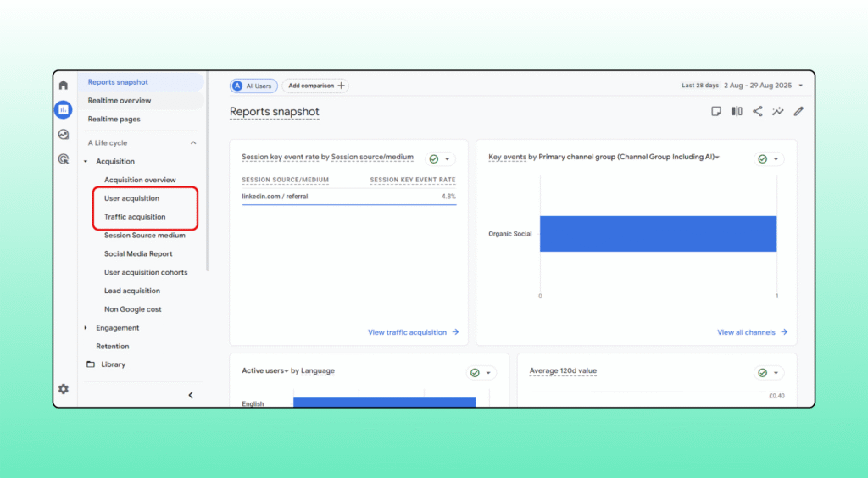This screenshot has width=868, height=478.
Task: Open the Advertising target icon
Action: [63, 158]
